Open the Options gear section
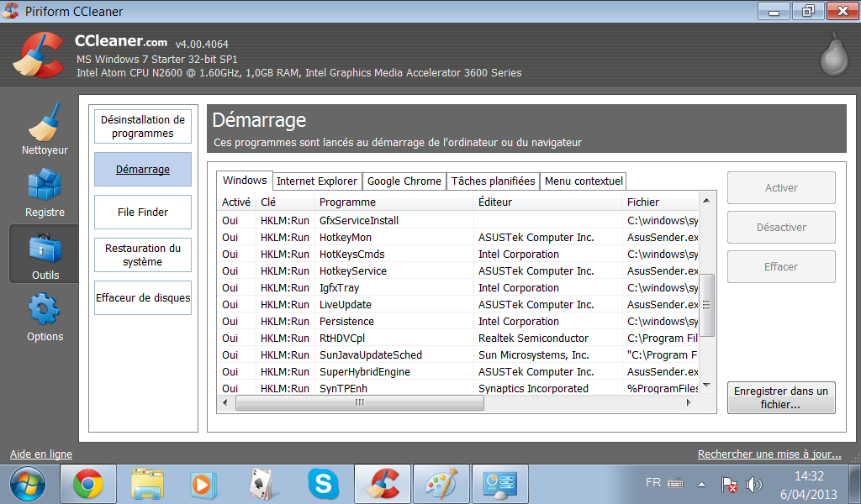Viewport: 861px width, 504px height. [45, 317]
